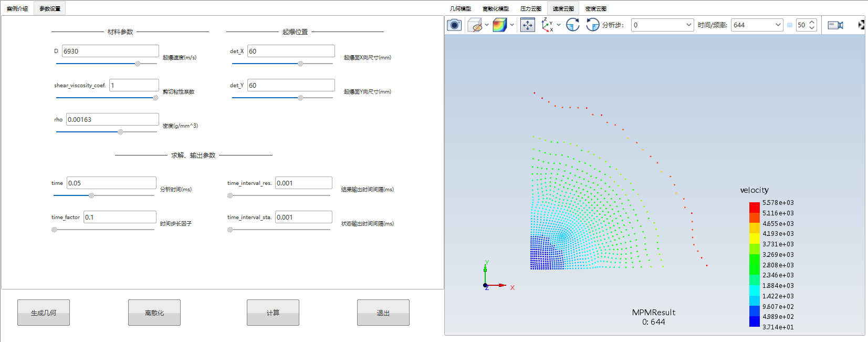The width and height of the screenshot is (868, 342).
Task: Open the 速度云图 tab
Action: pyautogui.click(x=563, y=8)
